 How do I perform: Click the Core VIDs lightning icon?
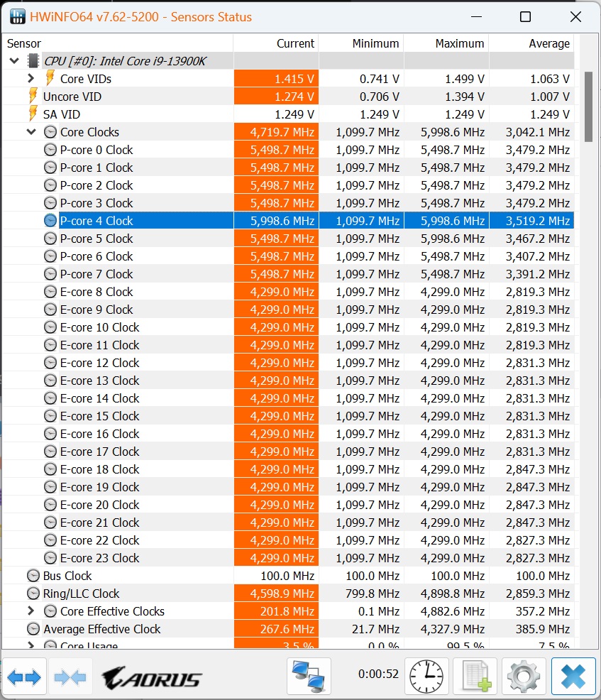click(x=50, y=77)
